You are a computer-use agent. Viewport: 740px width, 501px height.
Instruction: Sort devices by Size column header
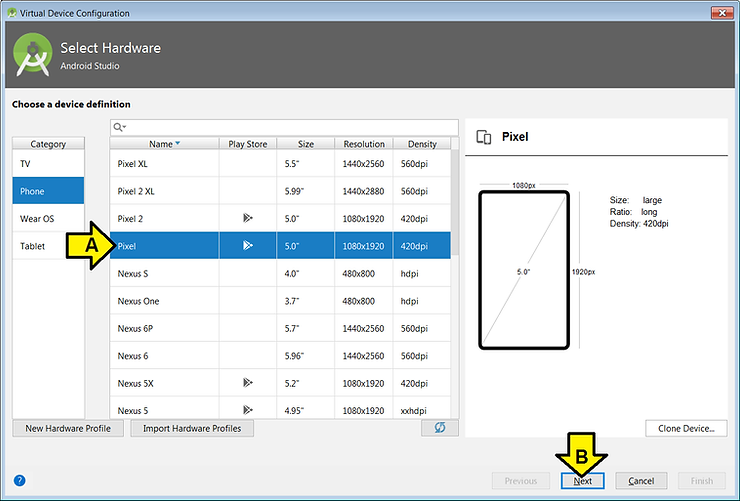(305, 144)
